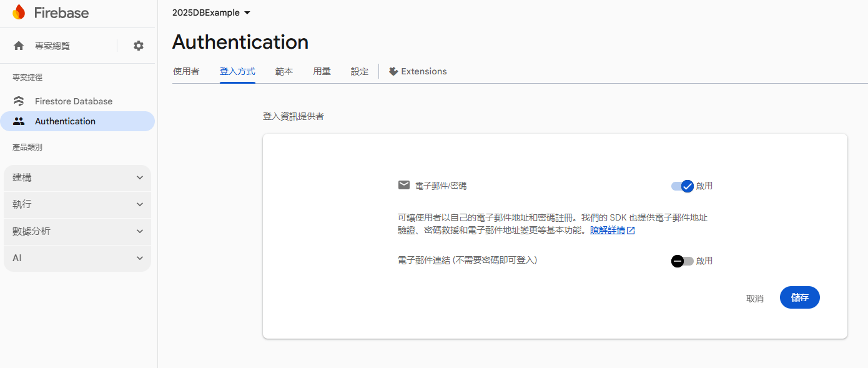The height and width of the screenshot is (368, 868).
Task: Click the 登入資訊提供者 heading text
Action: pos(293,116)
